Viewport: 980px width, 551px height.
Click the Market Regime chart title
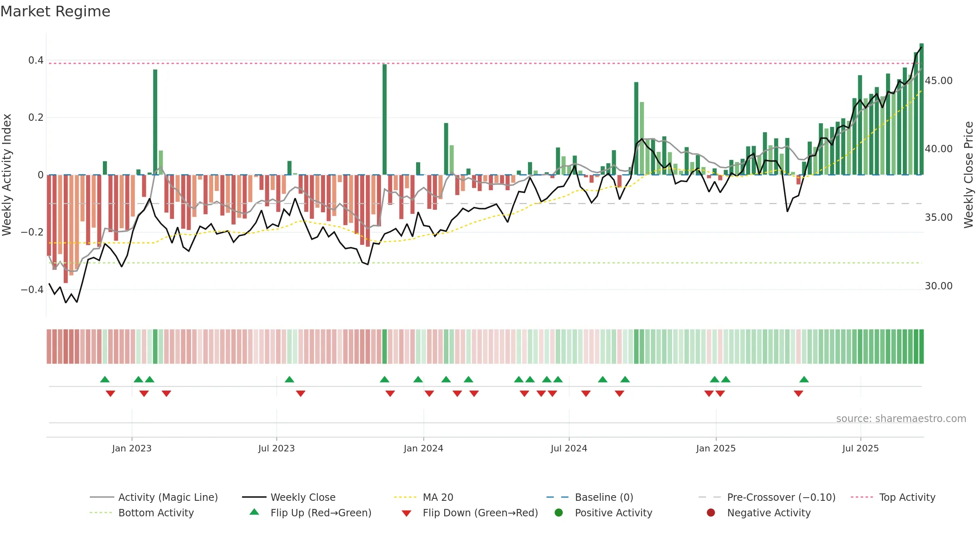(x=55, y=11)
